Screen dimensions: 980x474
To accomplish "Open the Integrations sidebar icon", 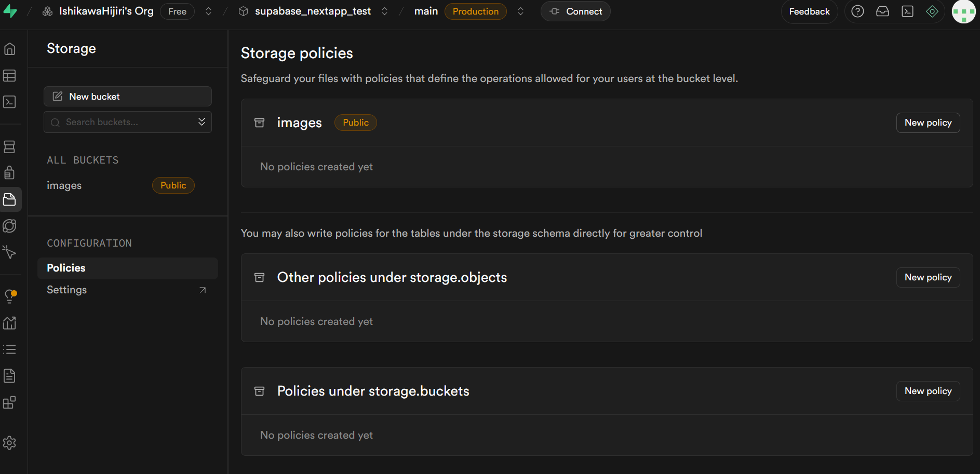I will [9, 402].
